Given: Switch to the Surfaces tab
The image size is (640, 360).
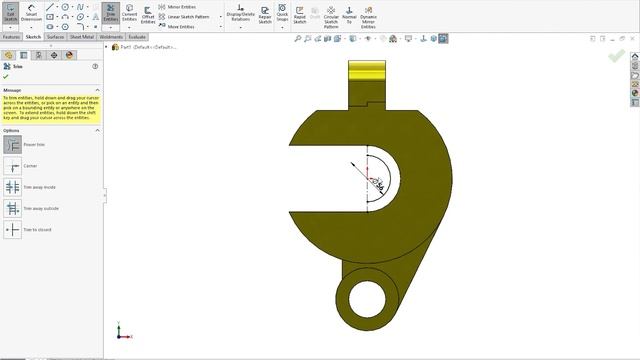Looking at the screenshot, I should coord(55,37).
